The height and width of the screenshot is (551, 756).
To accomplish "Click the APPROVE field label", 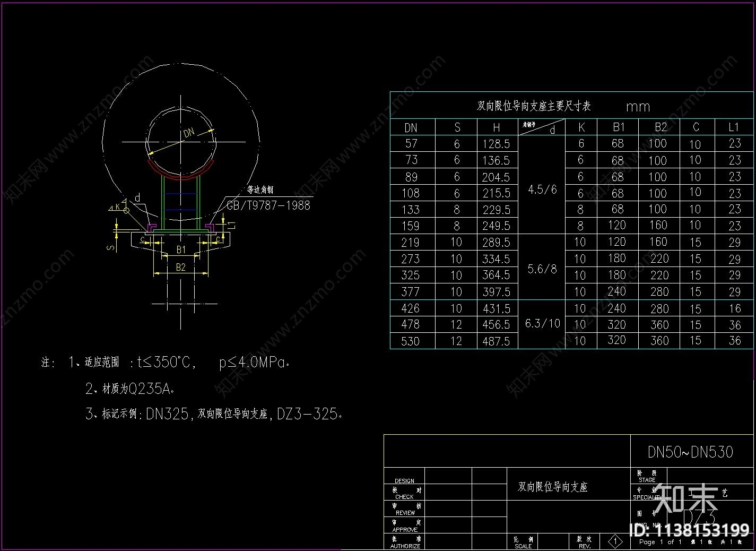I will 405,530.
